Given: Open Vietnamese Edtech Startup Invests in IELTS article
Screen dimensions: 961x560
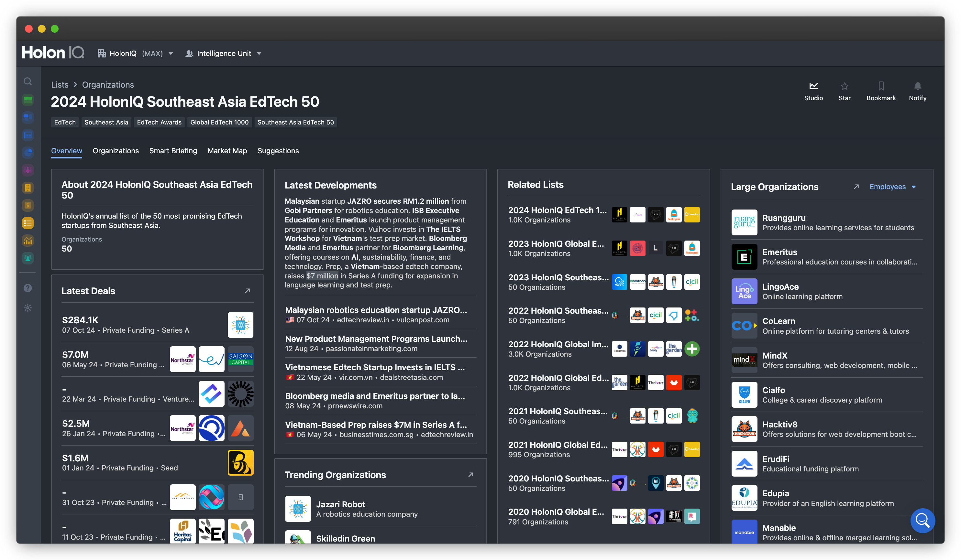Looking at the screenshot, I should (380, 372).
